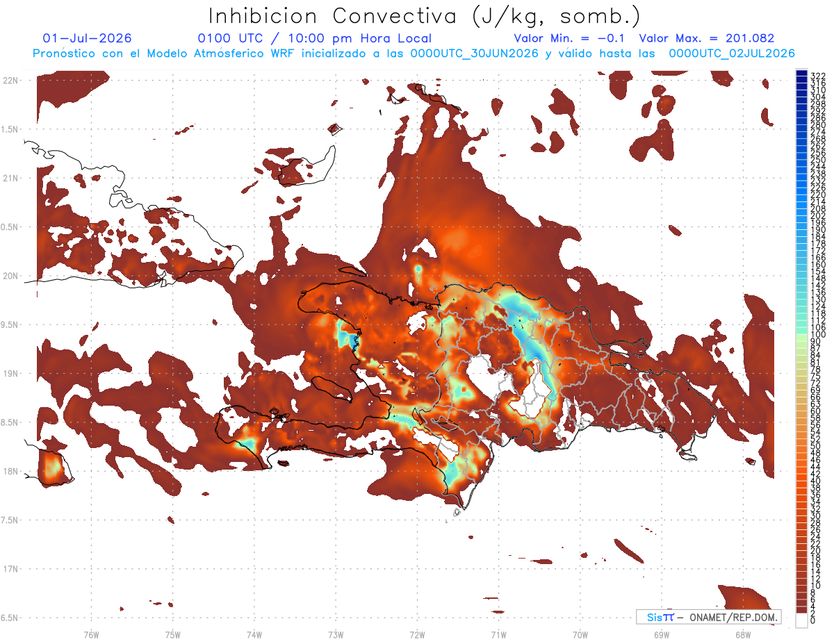Click the "18N" latitude label
Image resolution: width=834 pixels, height=644 pixels.
[x=10, y=471]
